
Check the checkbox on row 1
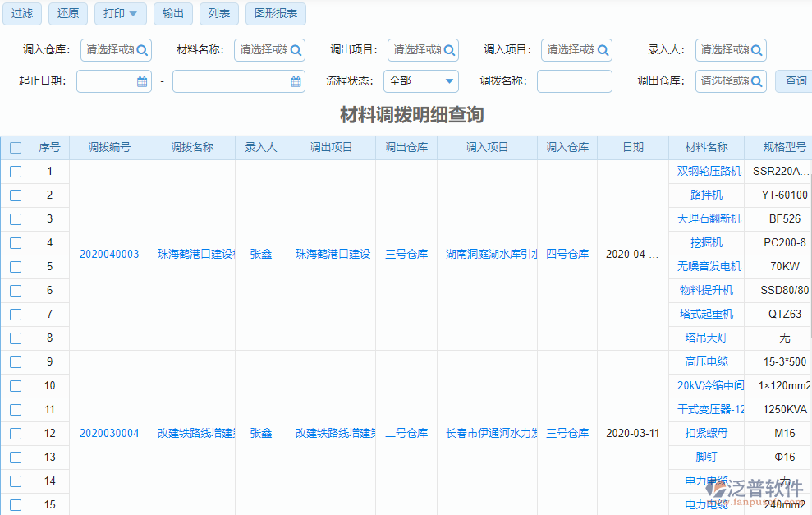click(x=16, y=171)
